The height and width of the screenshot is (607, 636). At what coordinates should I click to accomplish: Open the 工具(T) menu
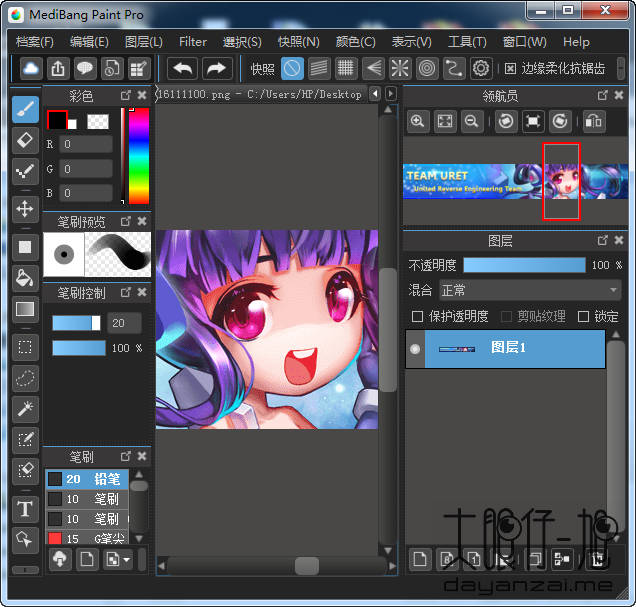(x=467, y=42)
